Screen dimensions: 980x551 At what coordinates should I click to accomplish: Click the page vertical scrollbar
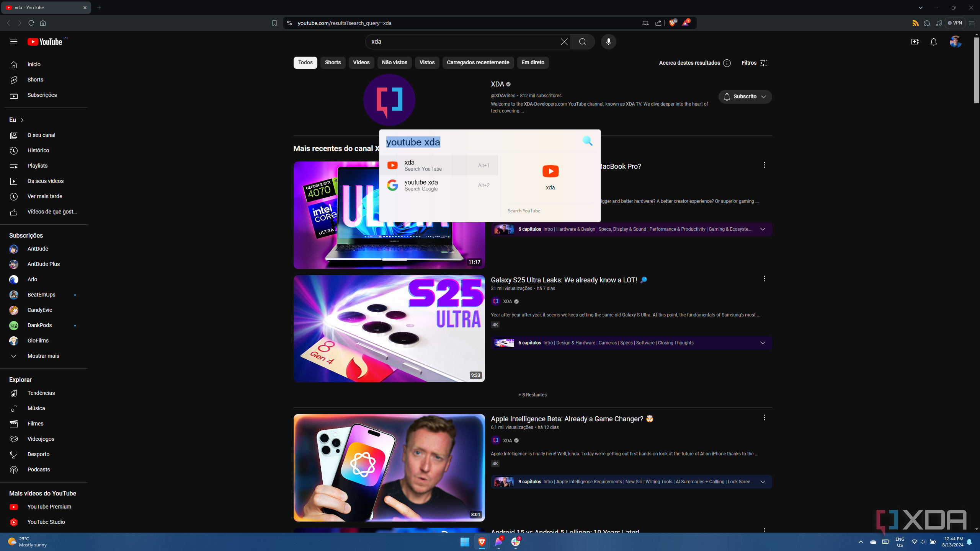click(976, 71)
